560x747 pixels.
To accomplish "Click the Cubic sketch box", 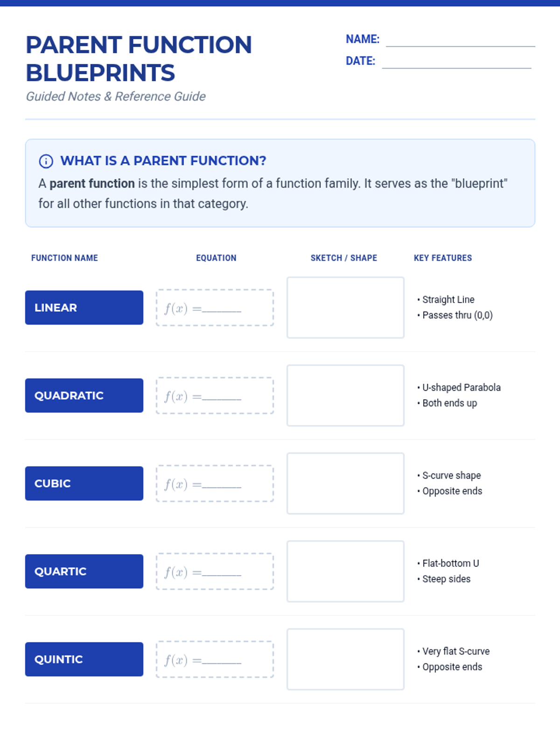I will (345, 483).
